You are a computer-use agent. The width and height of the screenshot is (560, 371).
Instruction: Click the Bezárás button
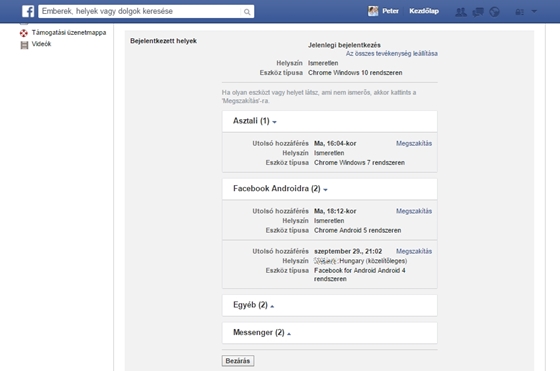coord(238,361)
